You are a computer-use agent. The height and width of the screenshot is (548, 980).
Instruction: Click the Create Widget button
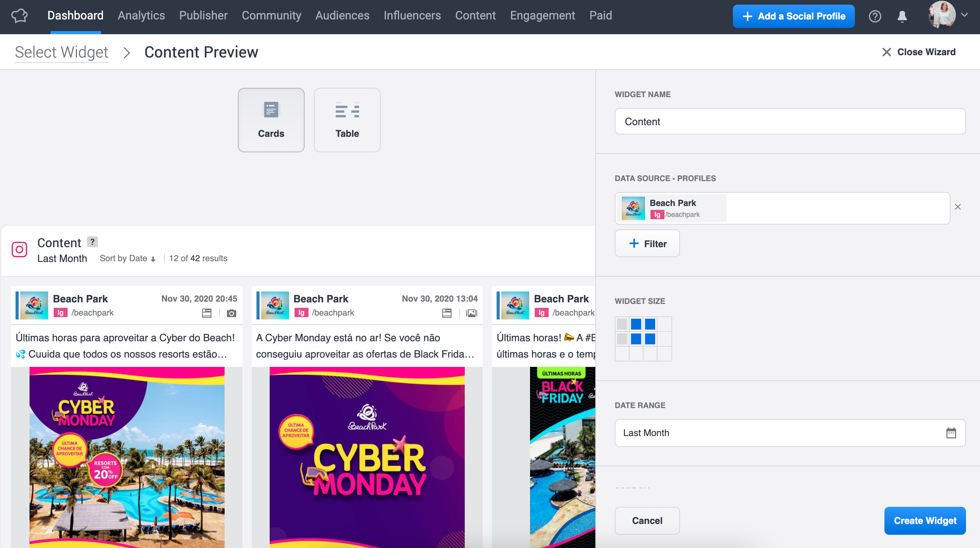(924, 520)
